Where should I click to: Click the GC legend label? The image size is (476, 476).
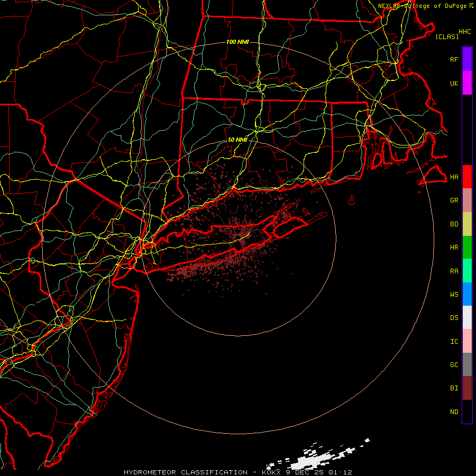(454, 364)
